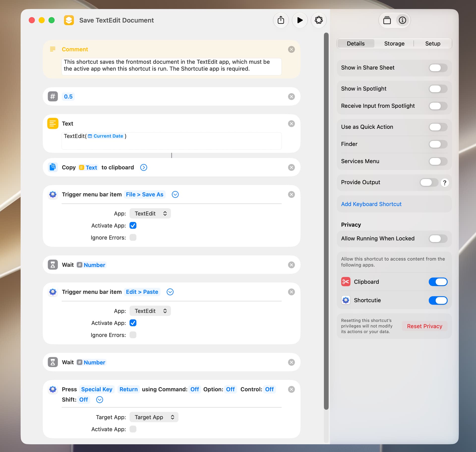Remove the Press Special Key action

click(x=291, y=389)
